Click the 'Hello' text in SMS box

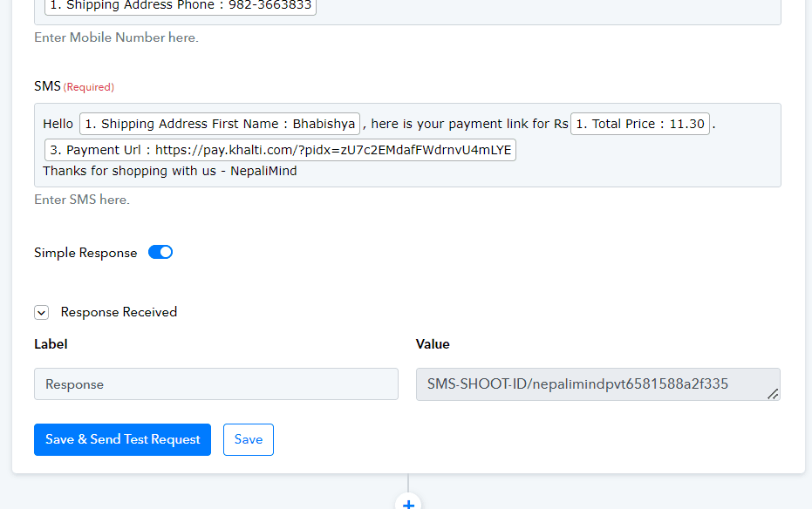(58, 124)
